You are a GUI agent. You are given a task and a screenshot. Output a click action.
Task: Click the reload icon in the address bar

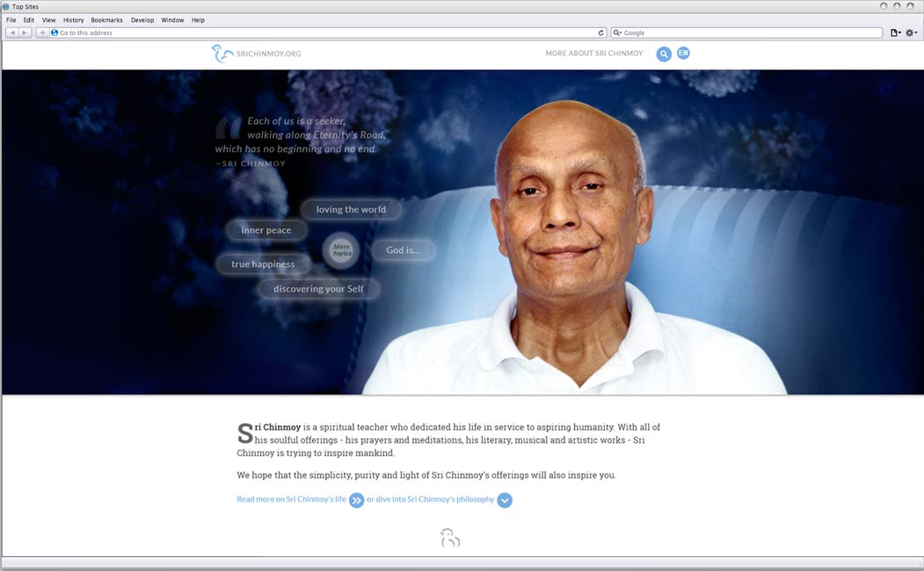tap(601, 33)
